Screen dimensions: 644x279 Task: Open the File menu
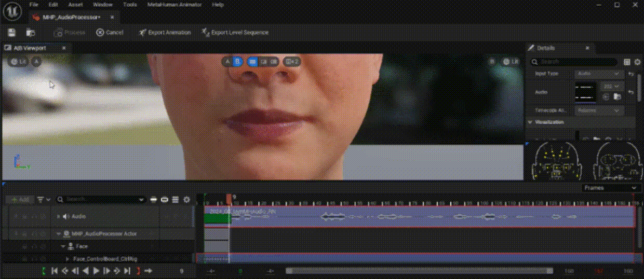34,5
